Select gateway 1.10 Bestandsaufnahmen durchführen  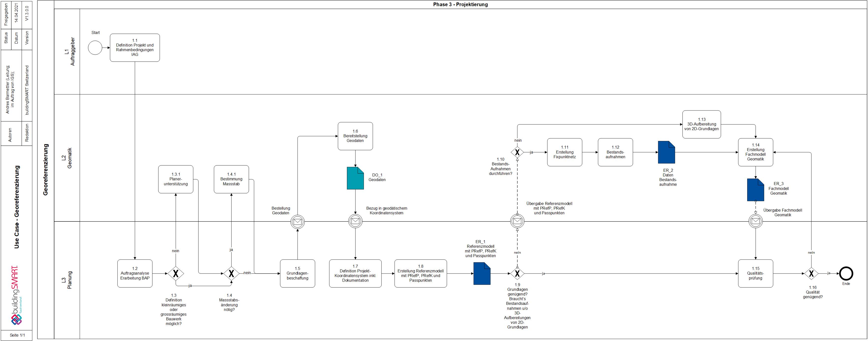[517, 152]
